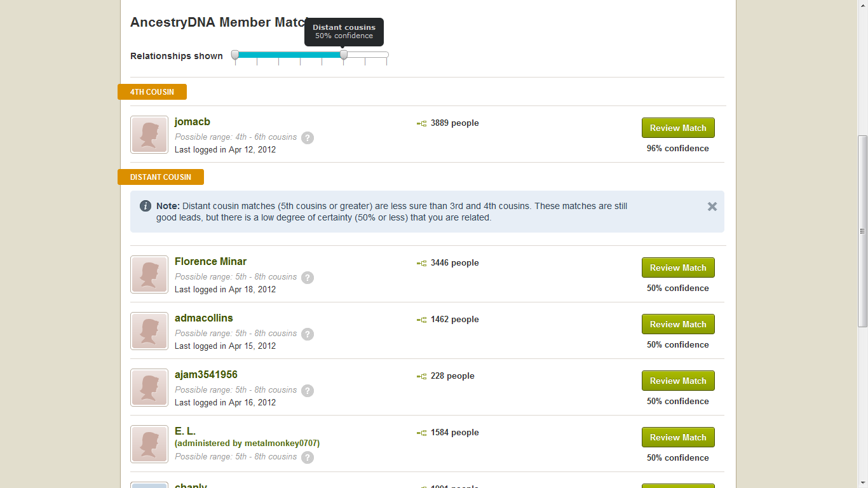Screen dimensions: 868x488
Task: Click the help question mark for E. L.'s range
Action: (x=308, y=457)
